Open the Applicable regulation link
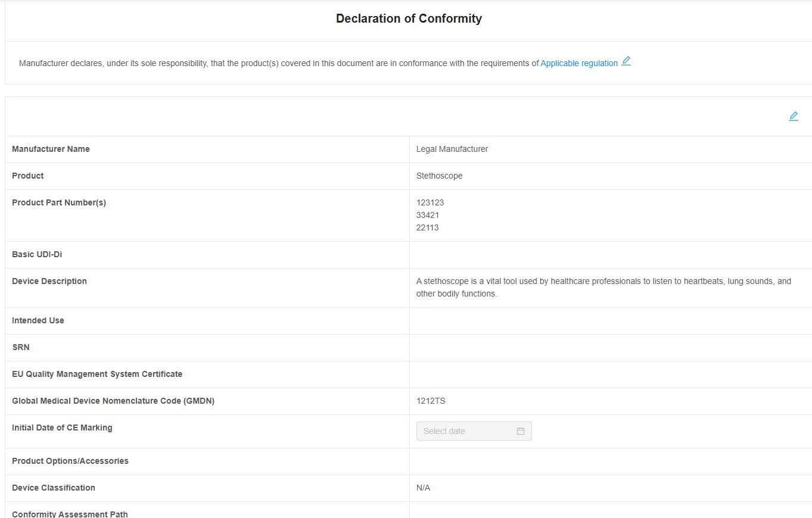This screenshot has height=518, width=812. click(x=578, y=64)
